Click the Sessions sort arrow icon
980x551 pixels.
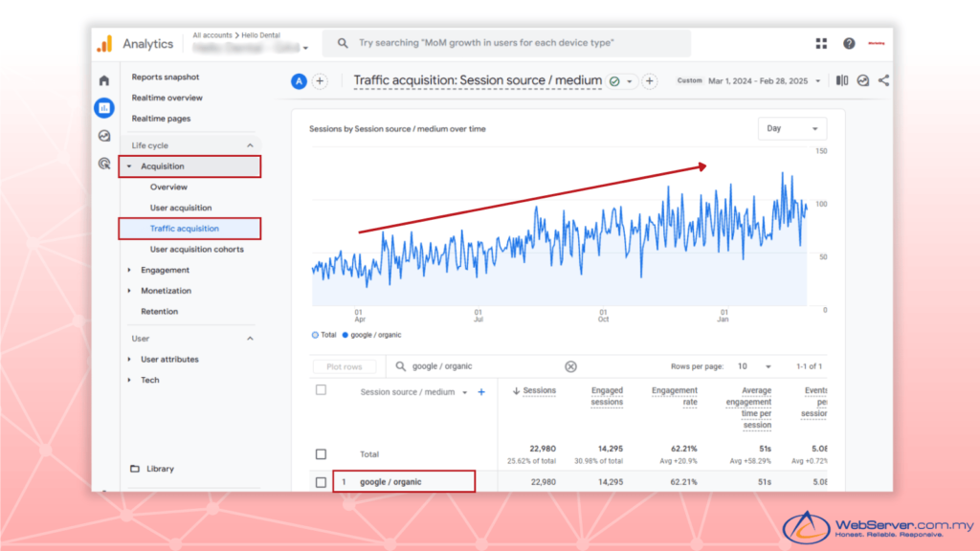click(516, 391)
